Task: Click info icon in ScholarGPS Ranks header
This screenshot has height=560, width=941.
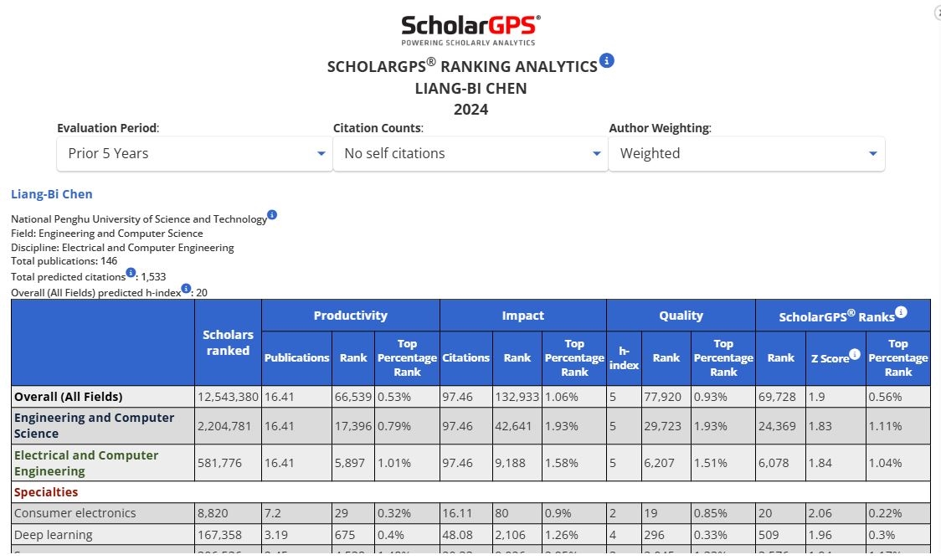Action: (x=901, y=313)
